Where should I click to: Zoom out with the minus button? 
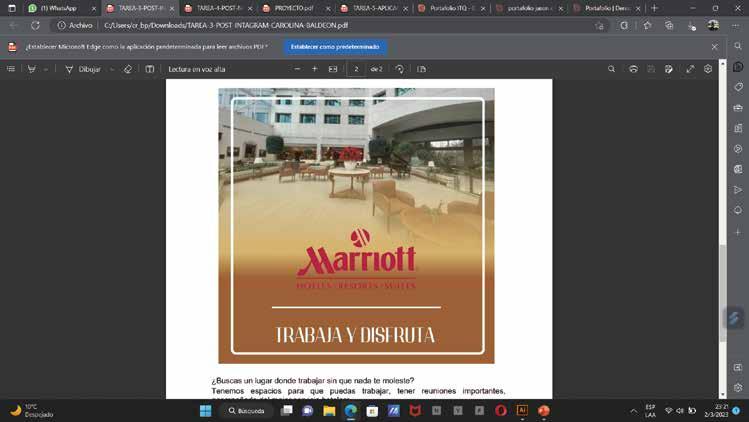point(297,69)
